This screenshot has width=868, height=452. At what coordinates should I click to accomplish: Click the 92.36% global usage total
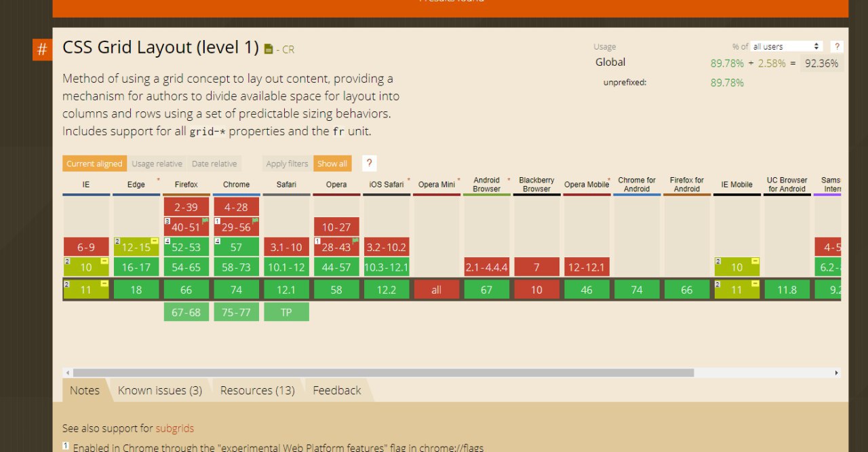822,63
